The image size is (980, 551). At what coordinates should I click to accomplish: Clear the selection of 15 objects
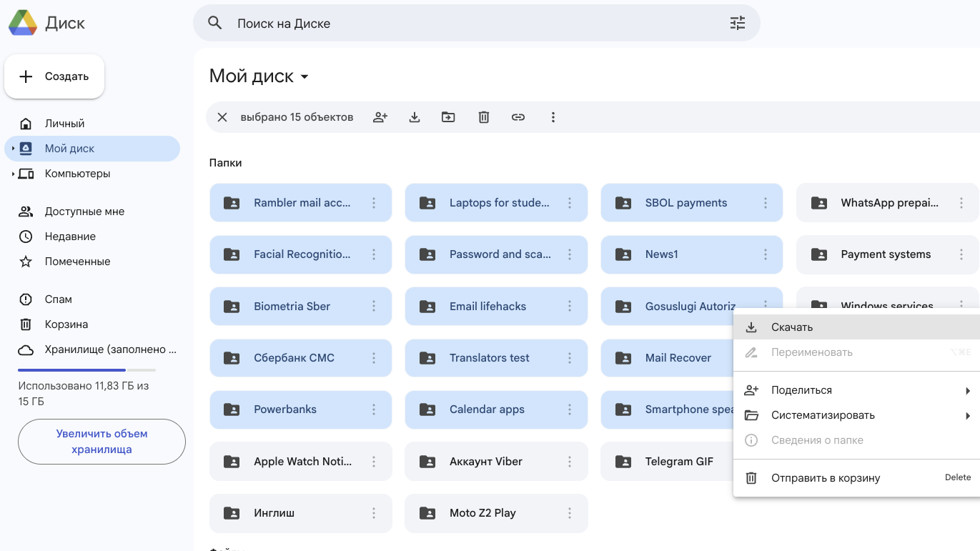tap(222, 117)
